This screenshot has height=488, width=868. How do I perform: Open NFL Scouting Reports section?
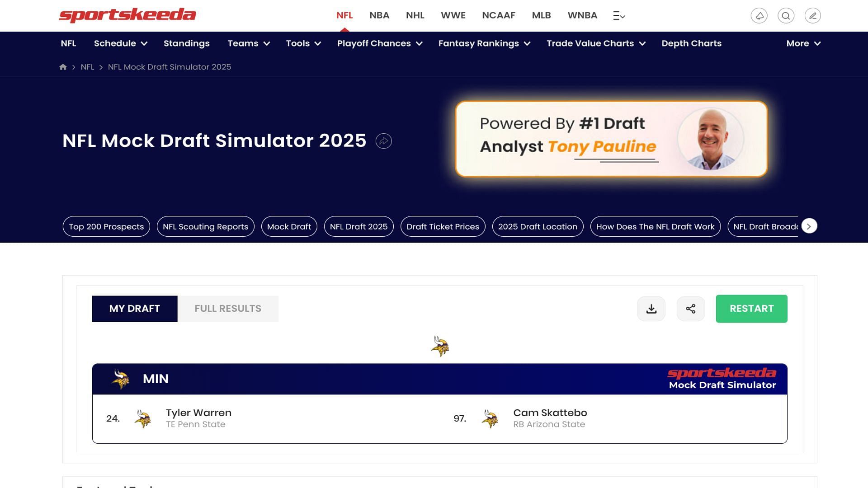205,226
